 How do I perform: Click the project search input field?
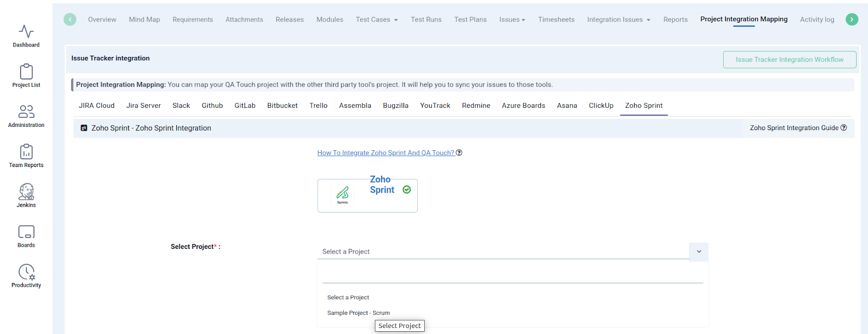click(512, 275)
